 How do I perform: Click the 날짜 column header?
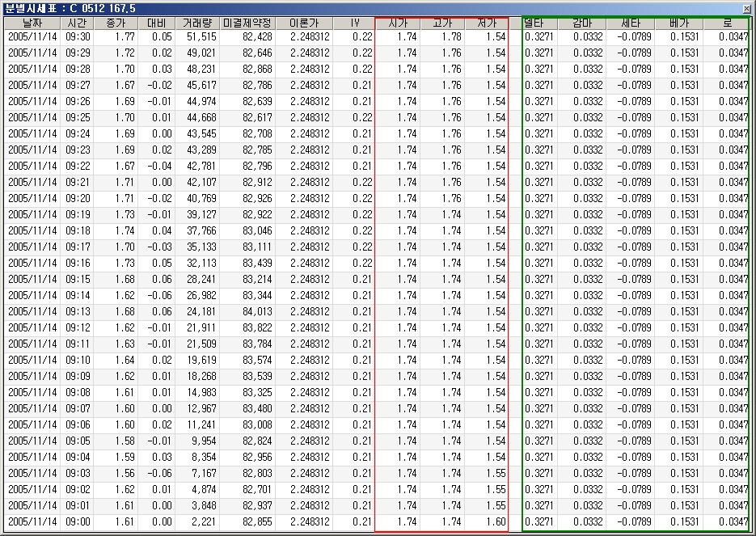tap(33, 23)
